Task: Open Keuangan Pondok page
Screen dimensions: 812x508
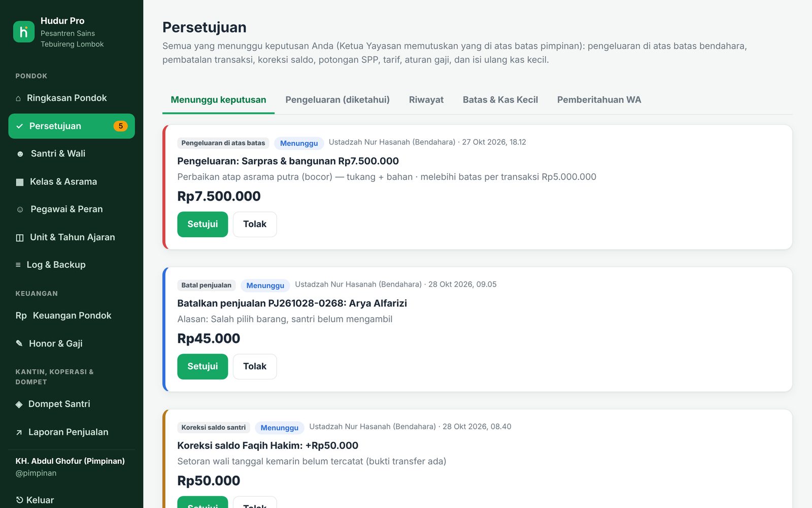Action: (72, 315)
